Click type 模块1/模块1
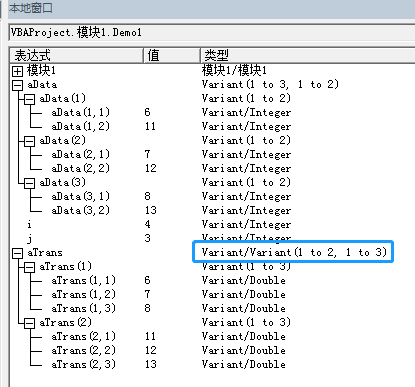This screenshot has width=415, height=387. [x=234, y=70]
